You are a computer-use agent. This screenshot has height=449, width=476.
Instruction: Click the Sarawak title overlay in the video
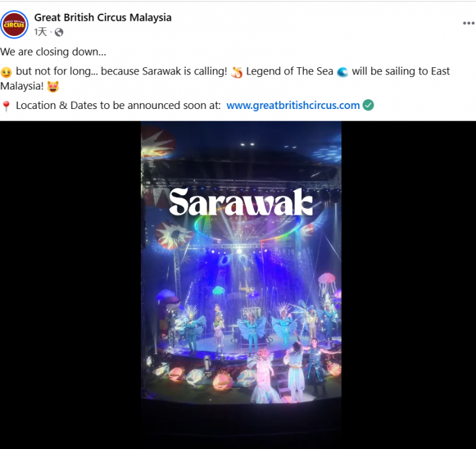click(x=241, y=202)
